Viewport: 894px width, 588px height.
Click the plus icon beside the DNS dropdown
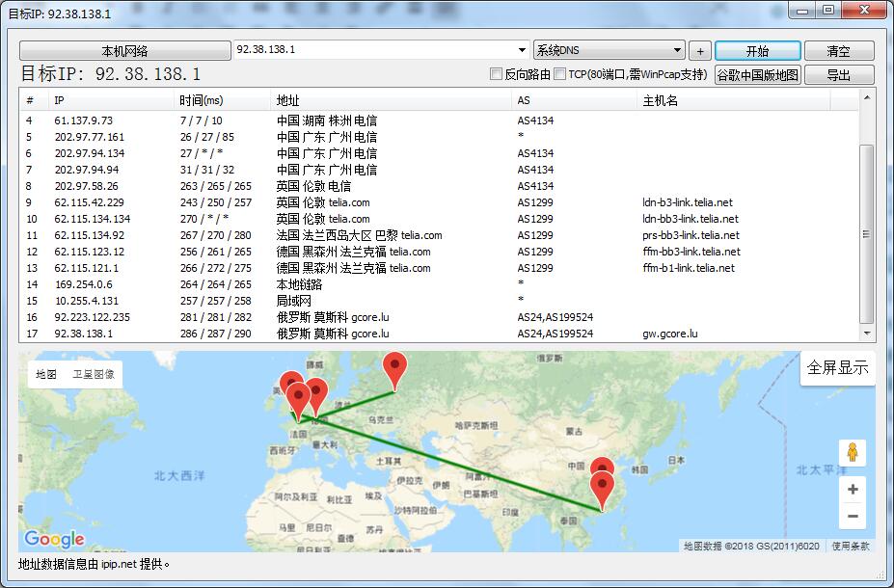[x=699, y=49]
